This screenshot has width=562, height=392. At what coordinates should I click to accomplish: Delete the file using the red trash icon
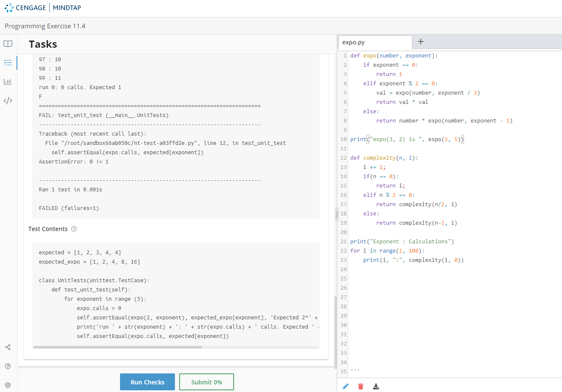point(360,386)
